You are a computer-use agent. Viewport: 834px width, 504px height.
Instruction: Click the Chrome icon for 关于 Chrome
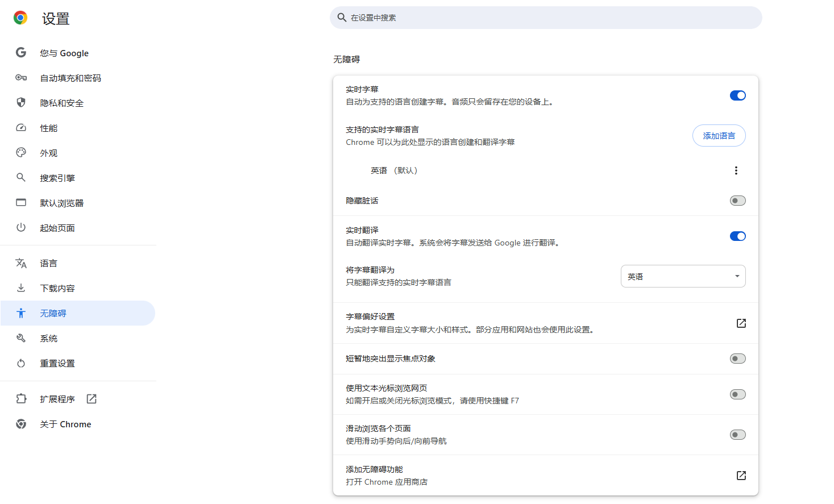[21, 424]
